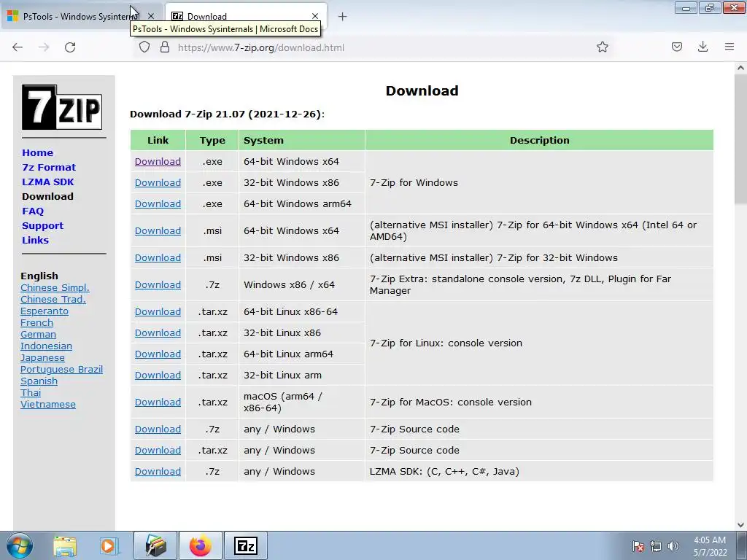This screenshot has width=747, height=560.
Task: Bookmark this page with the star icon
Action: pos(602,47)
